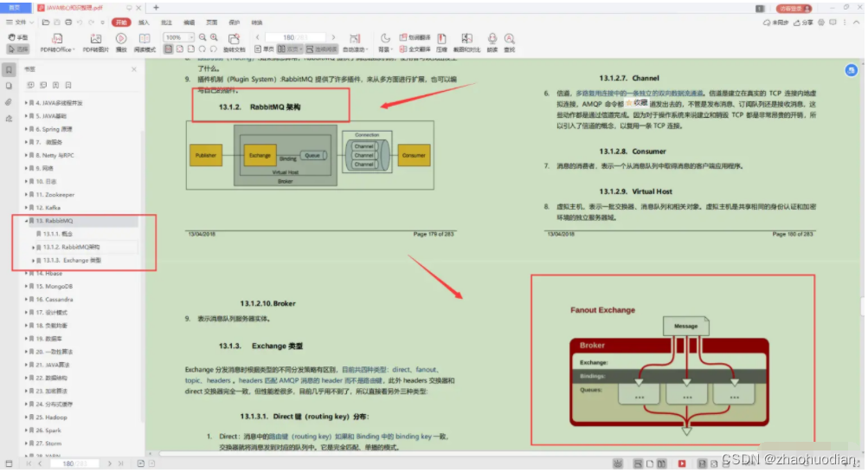This screenshot has width=868, height=473.
Task: Start the 播放 slideshow playback
Action: (121, 42)
